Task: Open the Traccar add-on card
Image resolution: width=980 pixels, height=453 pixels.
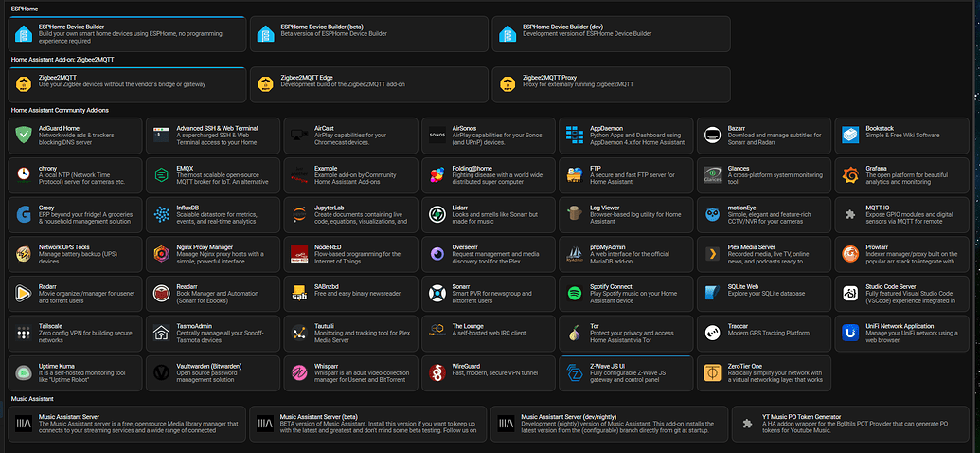Action: click(x=764, y=334)
